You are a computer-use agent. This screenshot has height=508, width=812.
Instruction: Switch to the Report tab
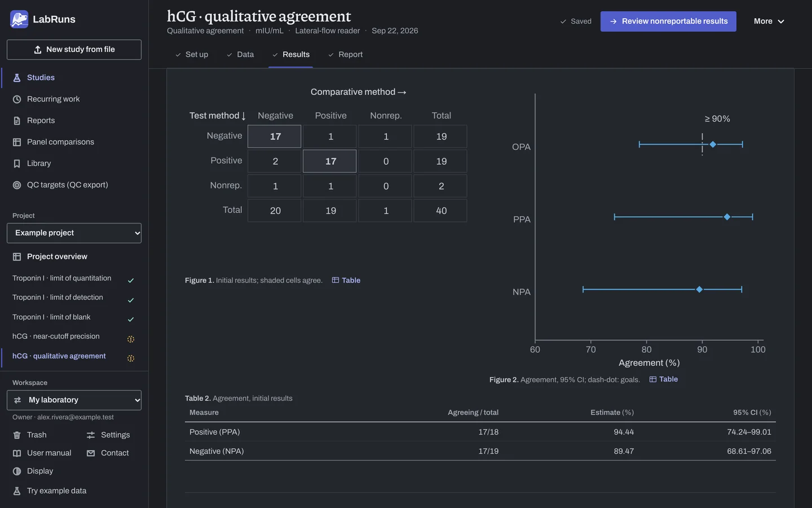click(x=345, y=54)
